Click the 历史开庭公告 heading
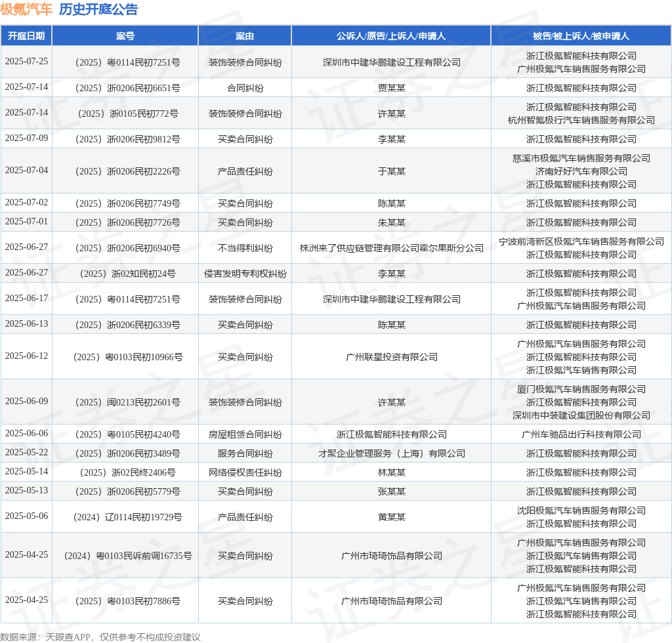Image resolution: width=672 pixels, height=643 pixels. 98,9
